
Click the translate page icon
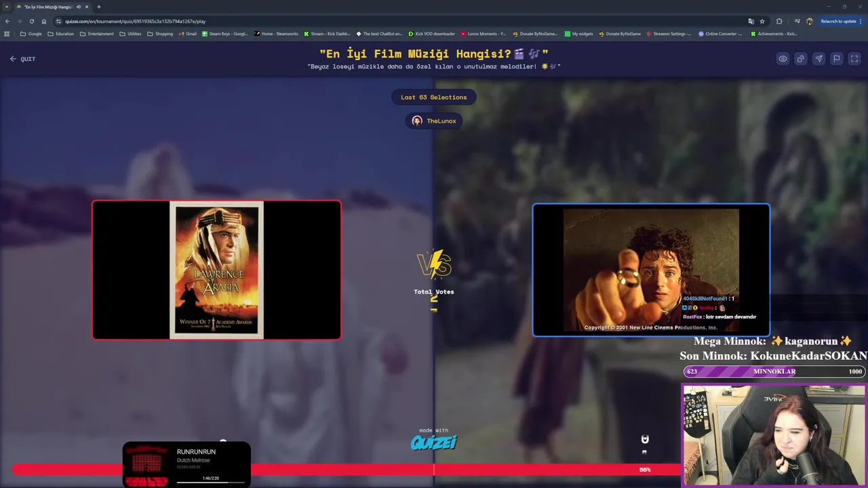point(751,21)
